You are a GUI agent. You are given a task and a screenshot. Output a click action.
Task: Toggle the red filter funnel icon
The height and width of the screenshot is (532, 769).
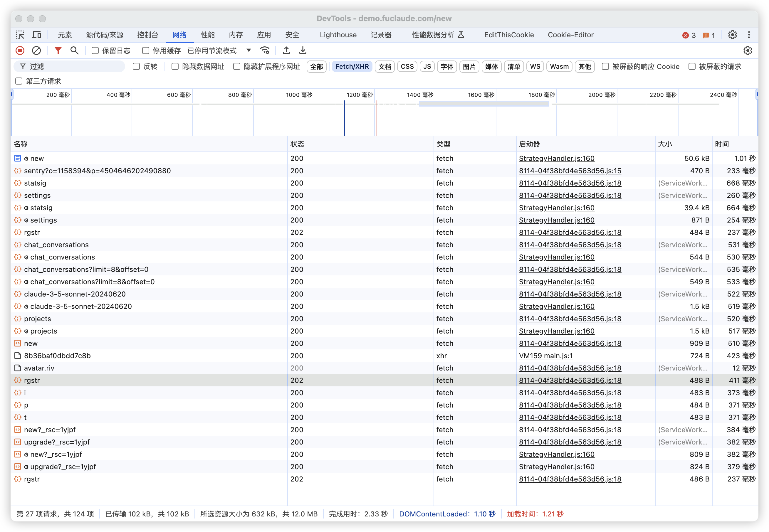58,51
